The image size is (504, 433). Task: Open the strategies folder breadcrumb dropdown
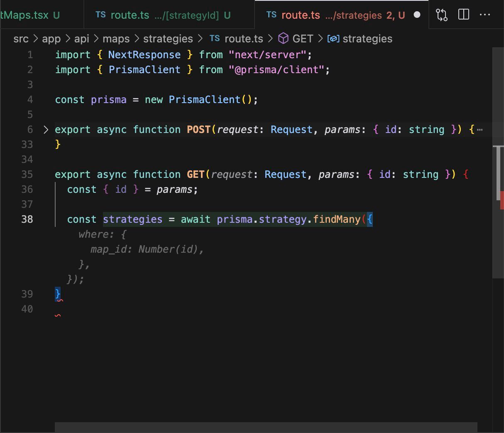168,39
